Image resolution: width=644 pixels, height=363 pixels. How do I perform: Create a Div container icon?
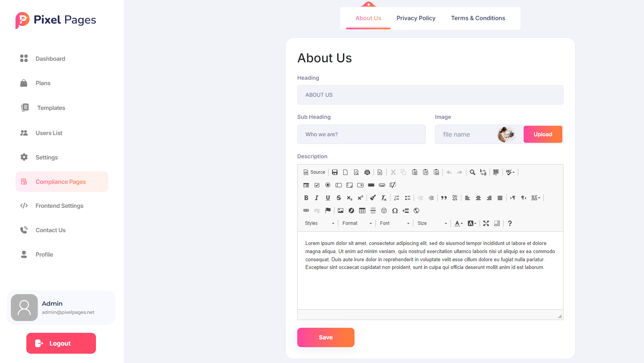pos(455,198)
